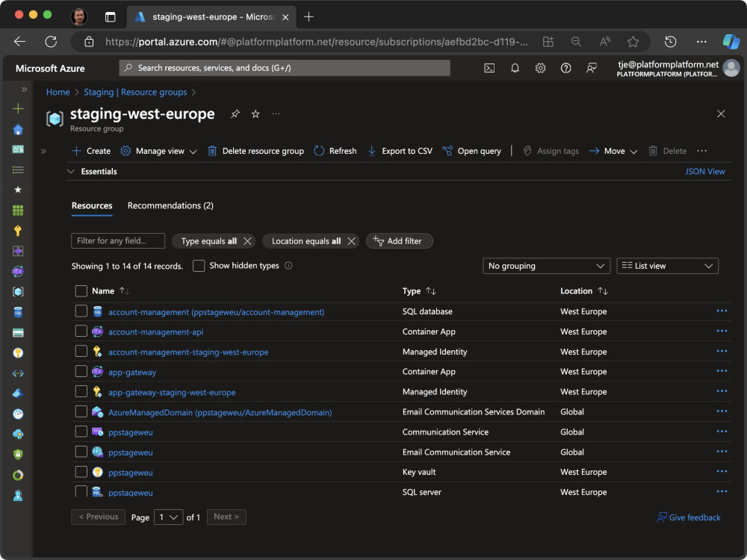Open the Resource groups cube icon in sidebar
Image resolution: width=747 pixels, height=560 pixels.
(18, 292)
